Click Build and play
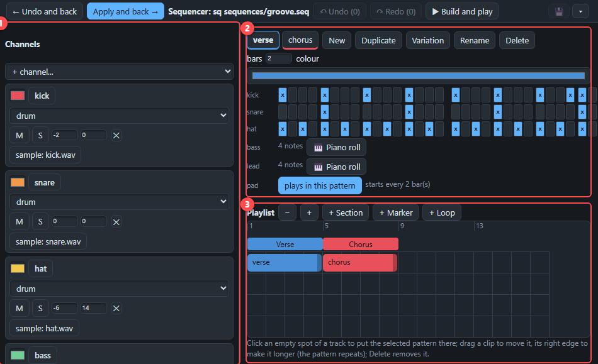Screen dimensions: 598x364 click(462, 11)
